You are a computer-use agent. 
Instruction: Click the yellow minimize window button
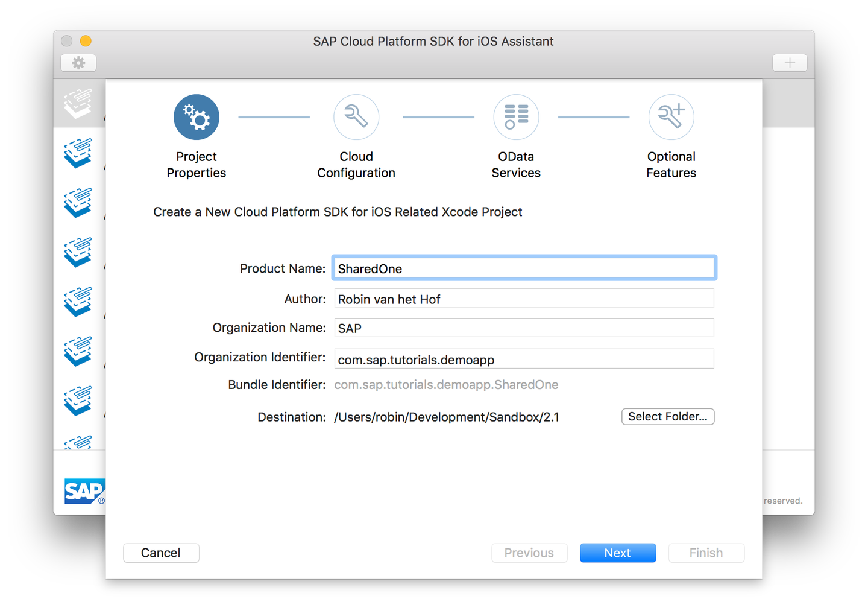click(86, 41)
